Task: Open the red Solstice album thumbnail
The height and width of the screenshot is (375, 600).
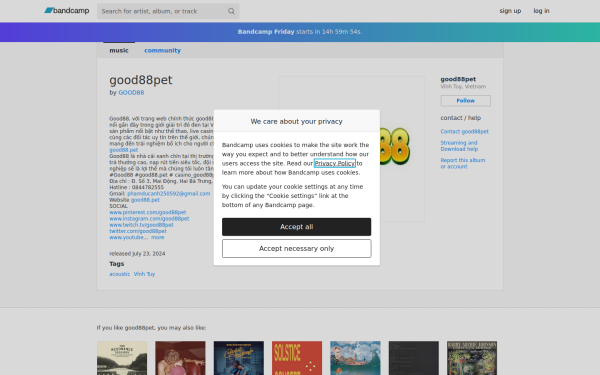Action: (x=297, y=358)
